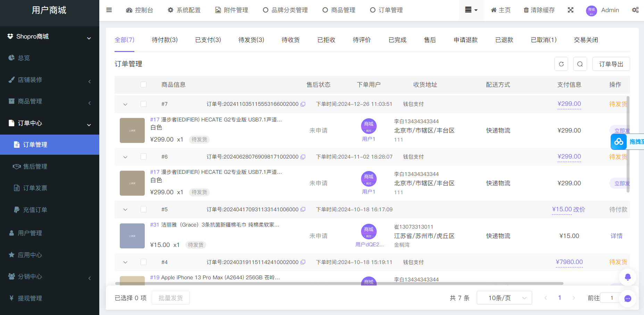The width and height of the screenshot is (644, 315).
Task: Expand the row details for order #6
Action: tap(125, 156)
